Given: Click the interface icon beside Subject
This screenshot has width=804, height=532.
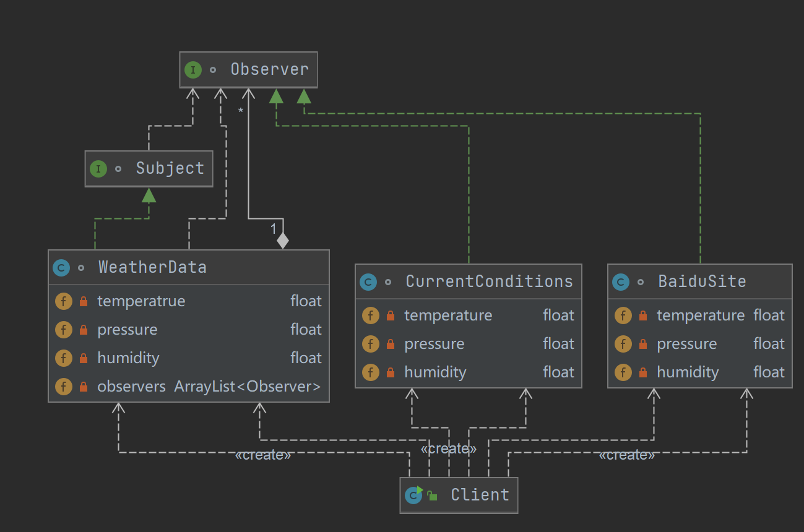Looking at the screenshot, I should pos(98,169).
